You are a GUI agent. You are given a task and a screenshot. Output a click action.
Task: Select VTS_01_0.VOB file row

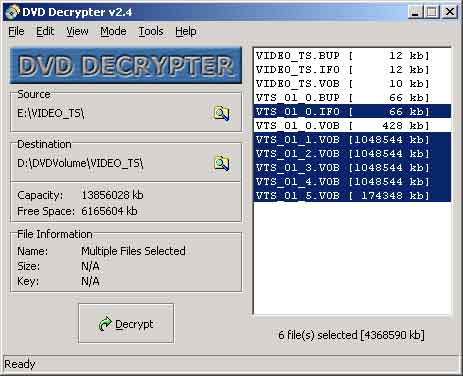352,126
